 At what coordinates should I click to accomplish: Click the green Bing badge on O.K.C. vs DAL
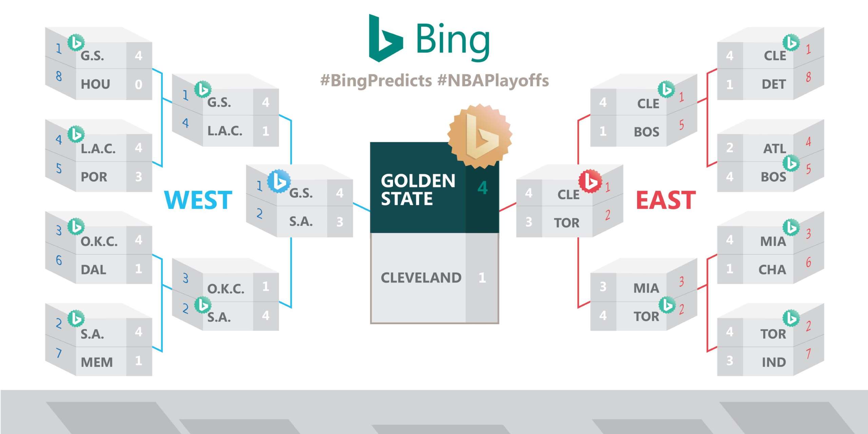[76, 227]
